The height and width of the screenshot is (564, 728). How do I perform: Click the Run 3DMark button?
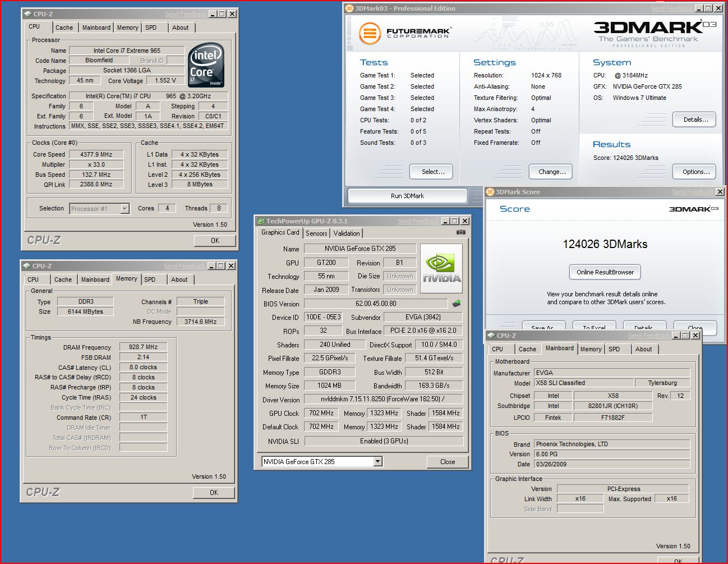pyautogui.click(x=407, y=196)
